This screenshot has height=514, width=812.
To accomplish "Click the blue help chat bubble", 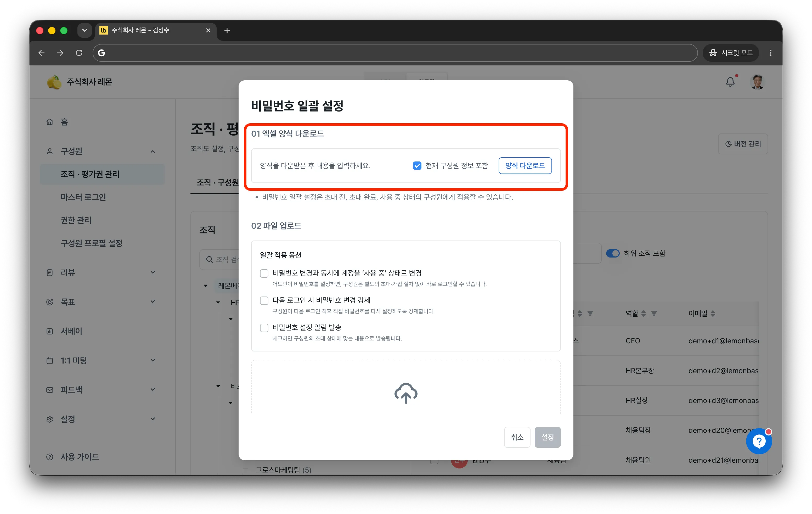I will coord(759,441).
